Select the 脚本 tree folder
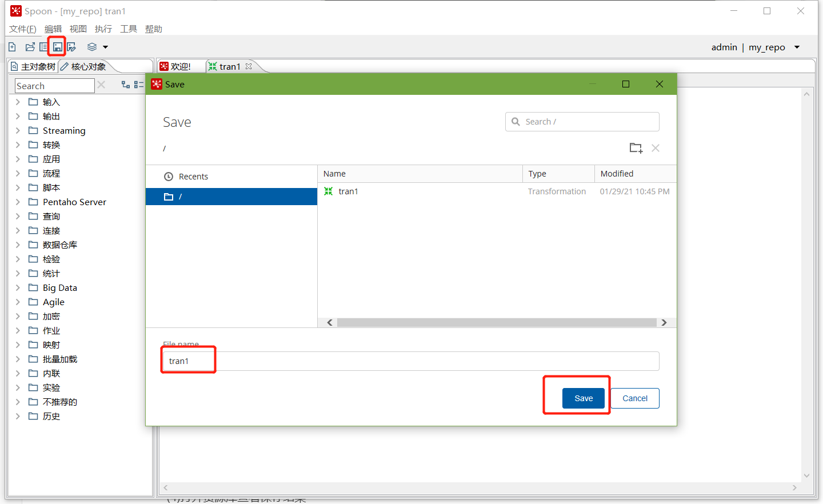Screen dimensions: 823x504 [x=45, y=188]
